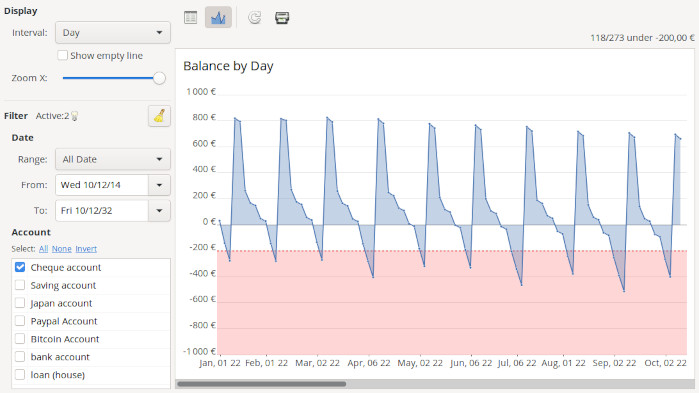Click the 'Balance by Day' chart title

(228, 66)
